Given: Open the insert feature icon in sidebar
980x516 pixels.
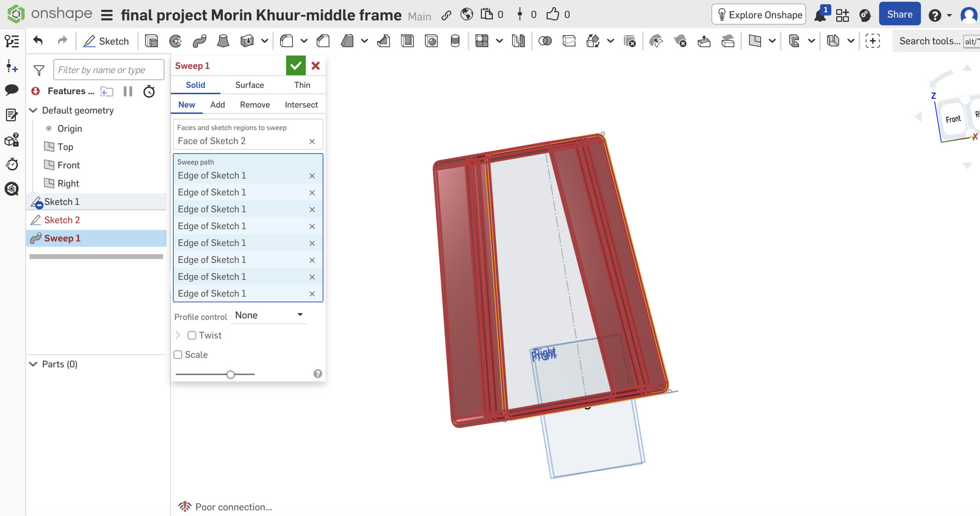Looking at the screenshot, I should (12, 66).
